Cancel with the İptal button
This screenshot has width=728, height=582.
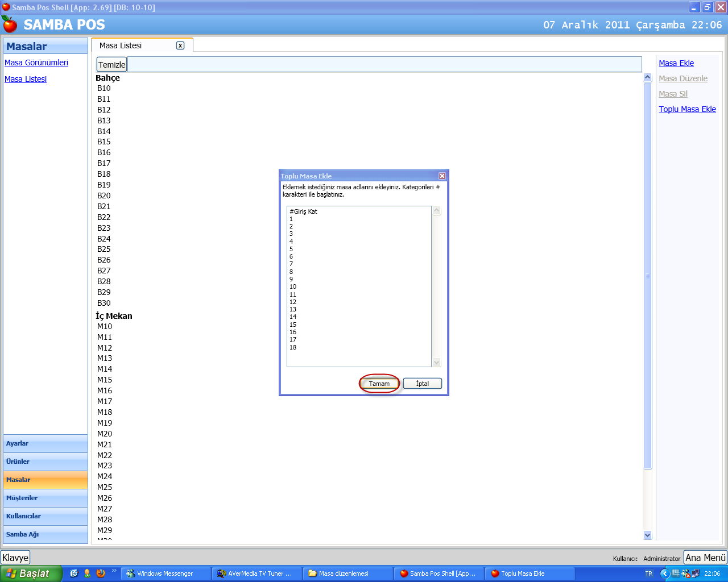(x=422, y=384)
